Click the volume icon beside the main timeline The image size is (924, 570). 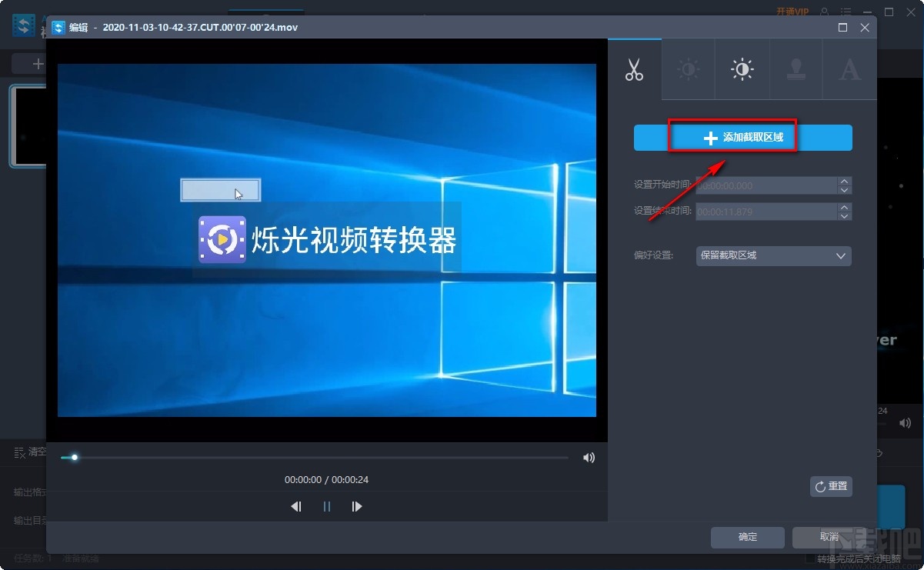pyautogui.click(x=905, y=422)
